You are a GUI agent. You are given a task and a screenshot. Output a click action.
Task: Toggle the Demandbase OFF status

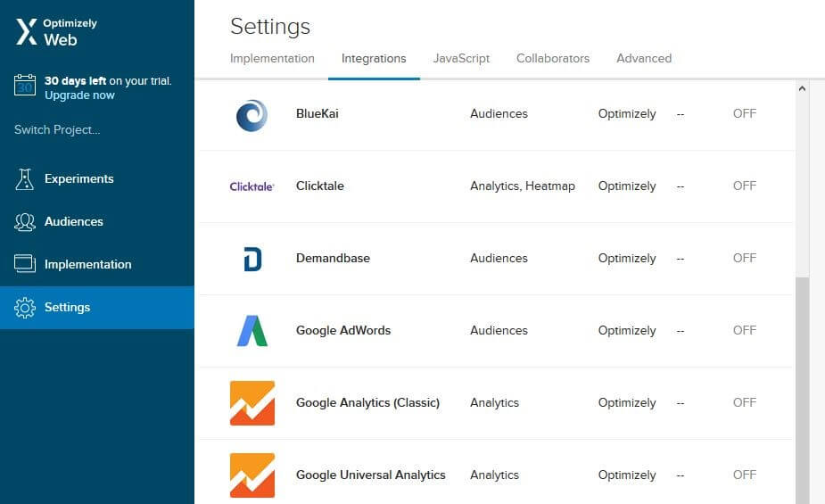(745, 258)
